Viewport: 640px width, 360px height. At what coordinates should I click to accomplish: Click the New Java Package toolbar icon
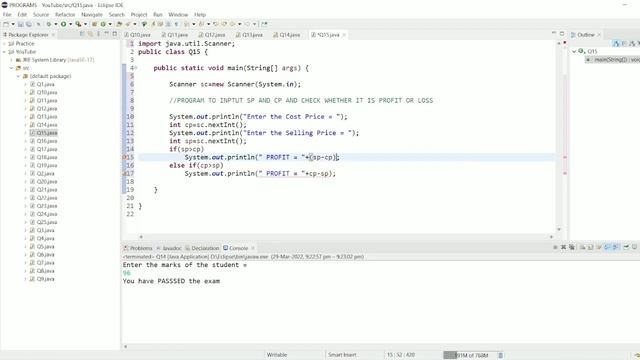[x=94, y=24]
